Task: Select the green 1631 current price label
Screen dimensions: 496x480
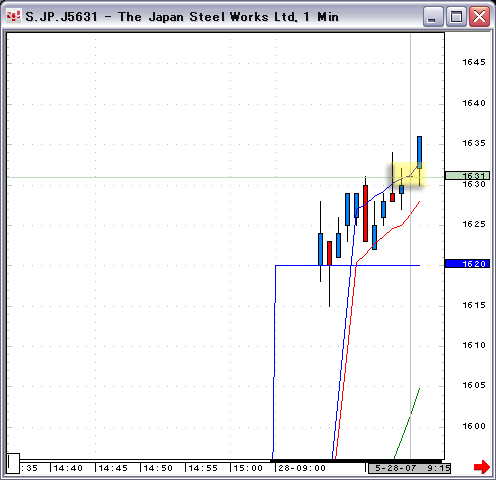Action: [467, 175]
